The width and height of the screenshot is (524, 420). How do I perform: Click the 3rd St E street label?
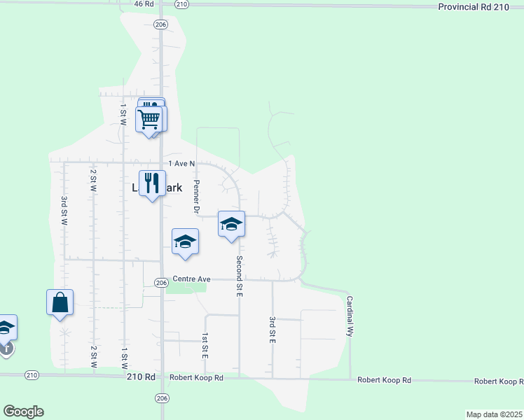272,329
